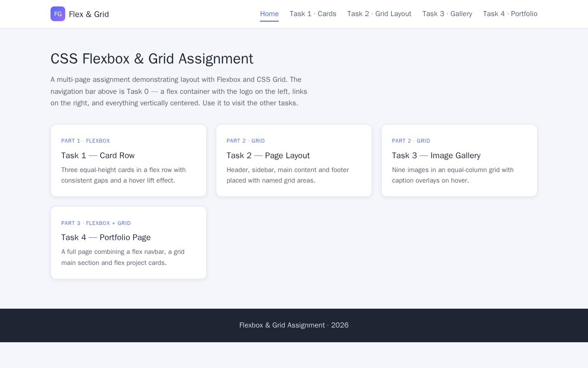588x368 pixels.
Task: Click the PART 3 · FLEXBOX + GRID label
Action: click(96, 223)
